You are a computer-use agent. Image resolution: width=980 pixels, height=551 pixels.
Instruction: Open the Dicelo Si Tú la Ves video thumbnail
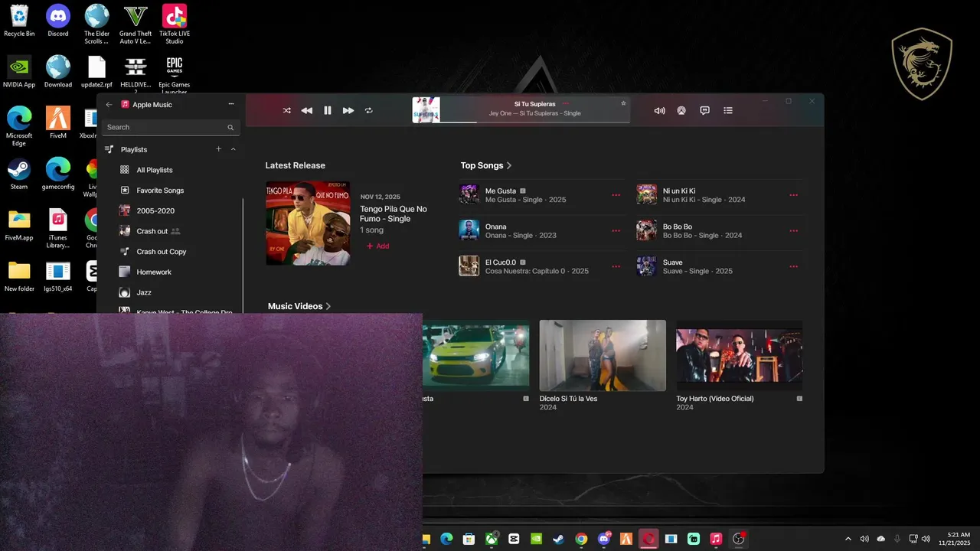[x=603, y=355]
